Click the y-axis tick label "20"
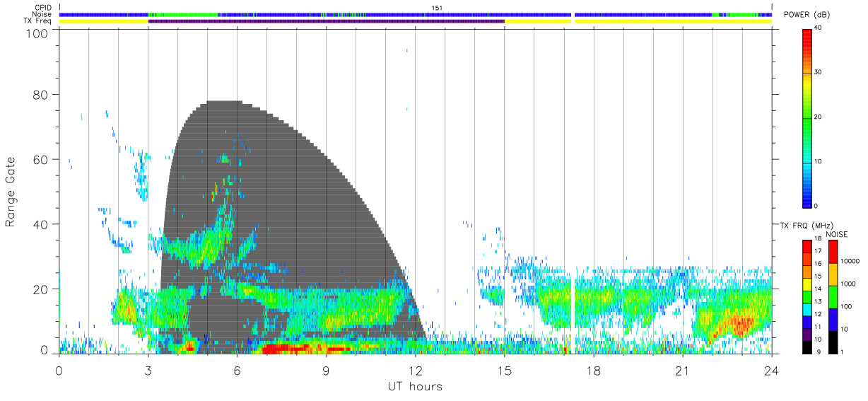Screen dimensions: 868x401 click(42, 289)
